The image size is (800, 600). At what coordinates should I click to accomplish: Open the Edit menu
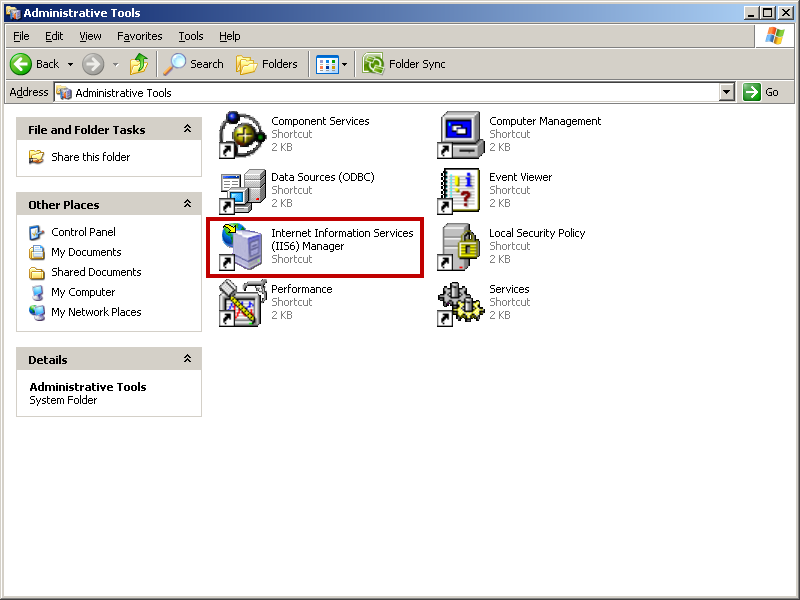click(x=54, y=36)
